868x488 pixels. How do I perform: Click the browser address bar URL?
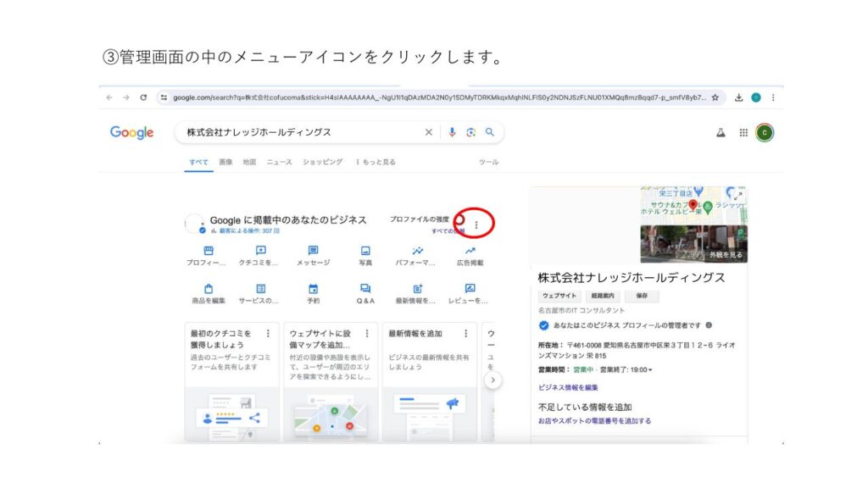440,97
